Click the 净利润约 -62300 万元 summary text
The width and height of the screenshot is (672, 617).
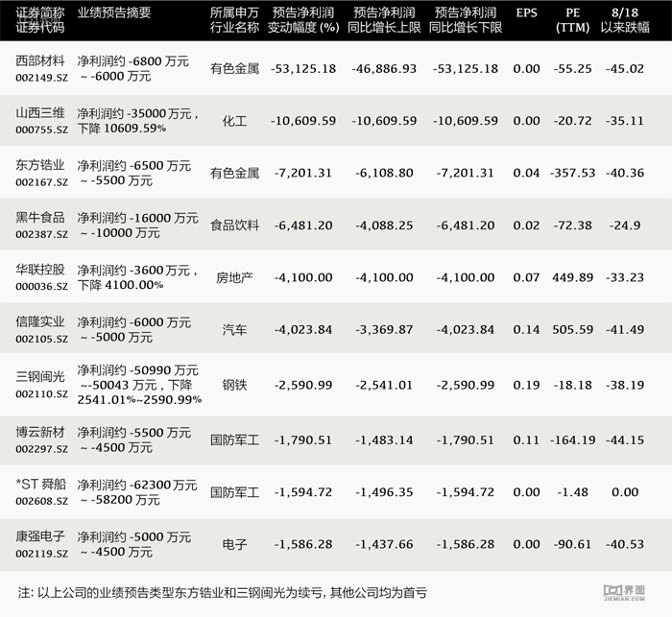(137, 485)
